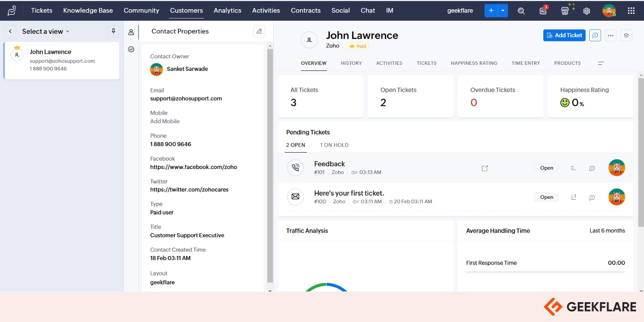644x322 pixels.
Task: Open the chat bubble icon beside Add Ticket
Action: [595, 35]
